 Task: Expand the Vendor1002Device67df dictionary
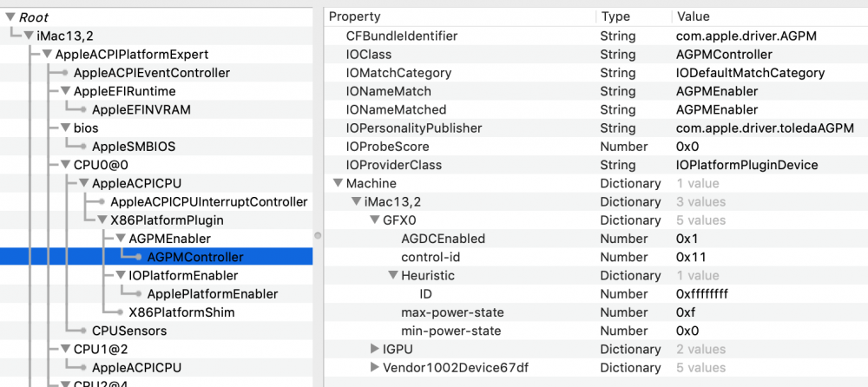(x=374, y=368)
